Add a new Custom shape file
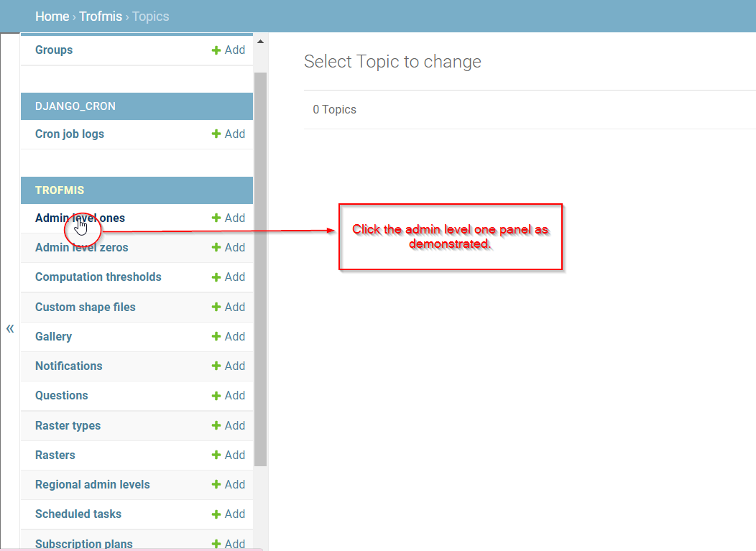Viewport: 756px width, 551px height. [x=229, y=307]
